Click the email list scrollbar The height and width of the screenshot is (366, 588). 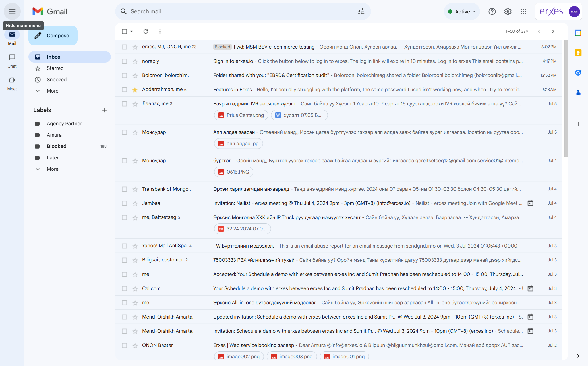pyautogui.click(x=566, y=98)
